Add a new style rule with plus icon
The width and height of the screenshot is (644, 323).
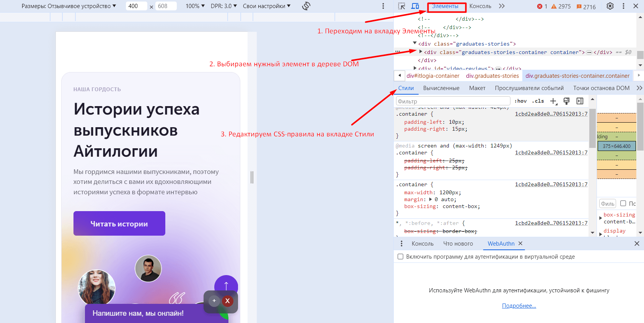coord(553,101)
